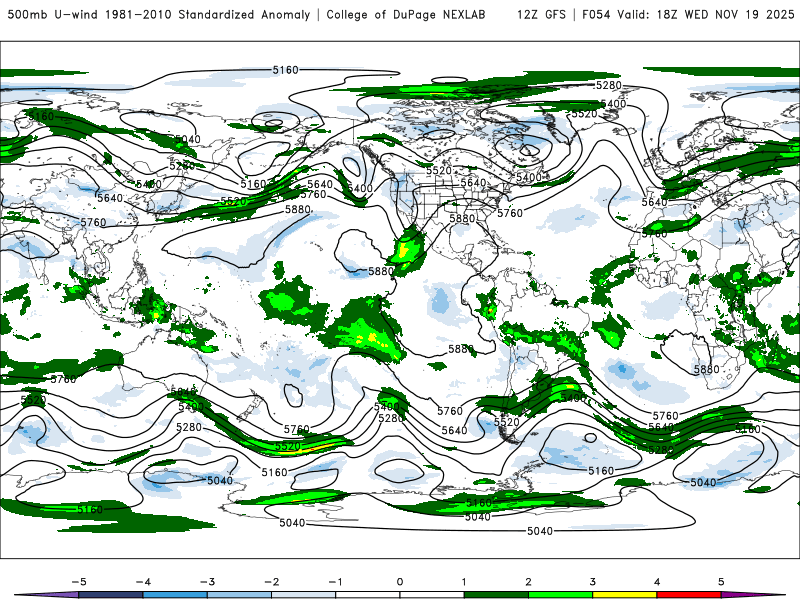800x600 pixels.
Task: Select the blue −4 to −3 swatch
Action: tap(175, 595)
